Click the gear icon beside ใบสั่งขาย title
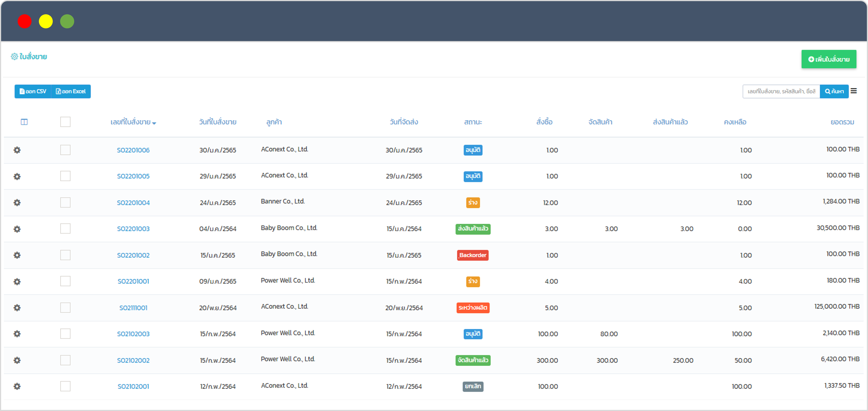 [14, 56]
